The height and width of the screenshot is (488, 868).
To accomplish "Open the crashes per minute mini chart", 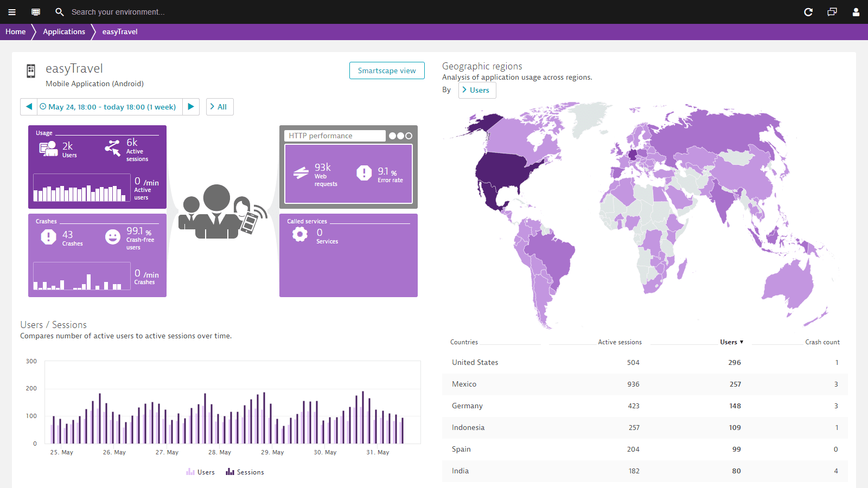I will click(82, 276).
